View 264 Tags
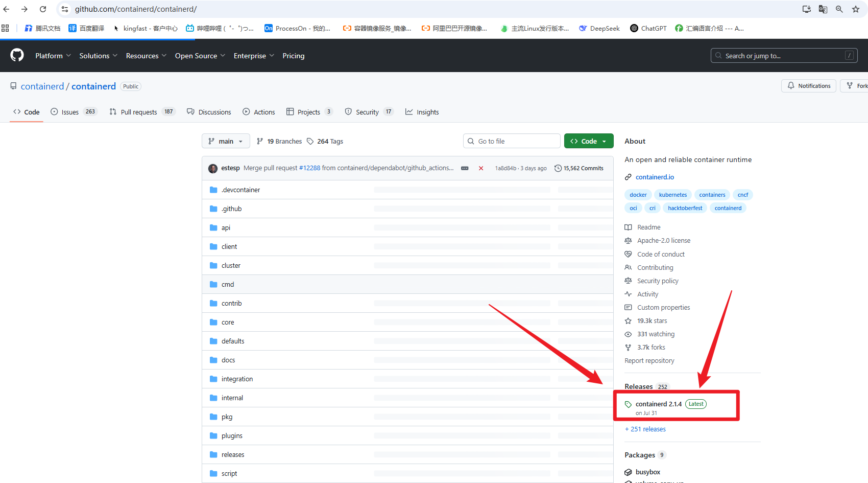This screenshot has width=868, height=483. click(325, 141)
